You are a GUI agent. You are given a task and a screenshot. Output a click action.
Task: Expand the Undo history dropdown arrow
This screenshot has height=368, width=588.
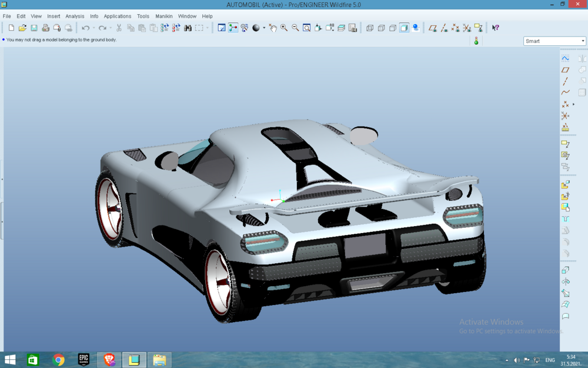pyautogui.click(x=93, y=28)
